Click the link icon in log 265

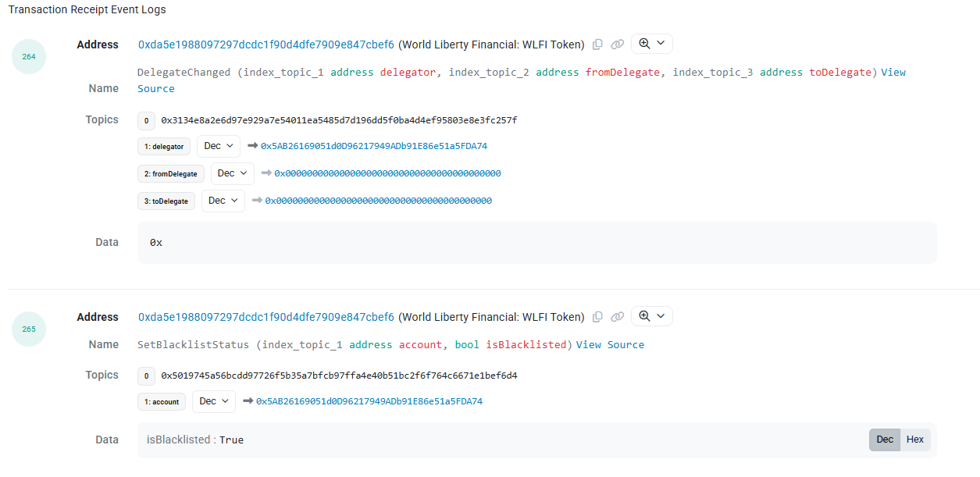617,317
